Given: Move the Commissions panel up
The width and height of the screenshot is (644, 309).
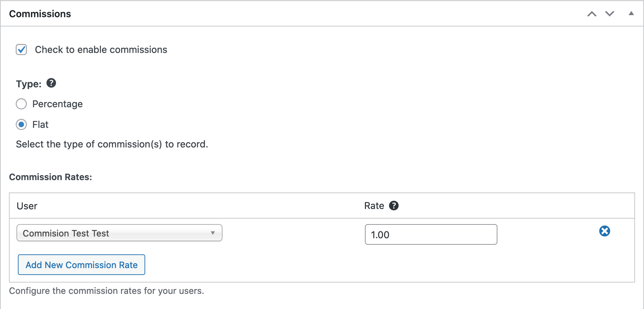Looking at the screenshot, I should pos(591,14).
